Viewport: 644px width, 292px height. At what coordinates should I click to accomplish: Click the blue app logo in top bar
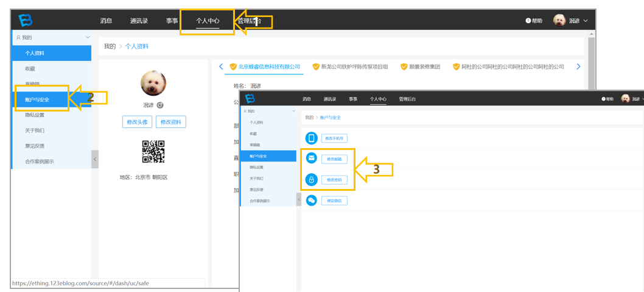tap(25, 20)
